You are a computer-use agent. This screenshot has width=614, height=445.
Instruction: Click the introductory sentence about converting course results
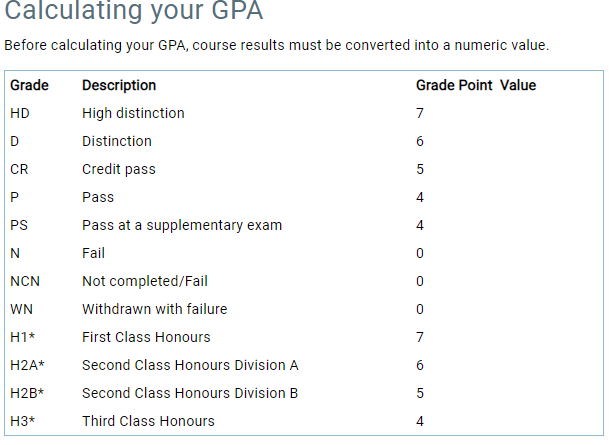click(x=277, y=46)
